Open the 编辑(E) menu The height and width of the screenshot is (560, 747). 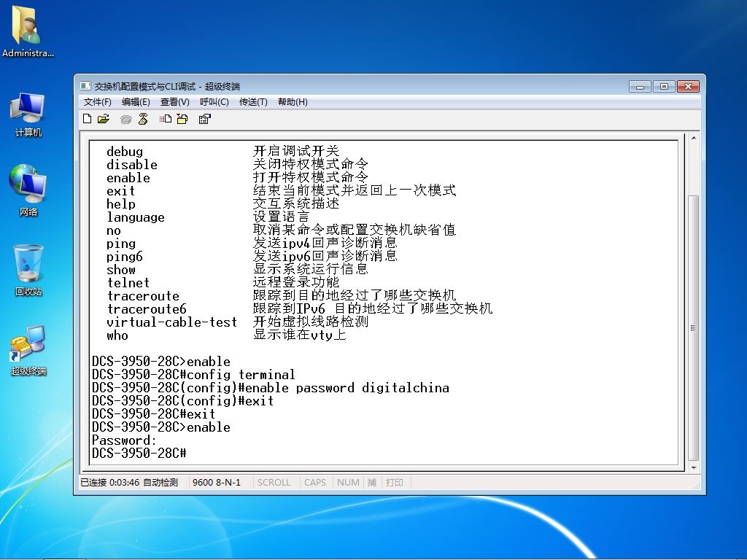click(136, 102)
